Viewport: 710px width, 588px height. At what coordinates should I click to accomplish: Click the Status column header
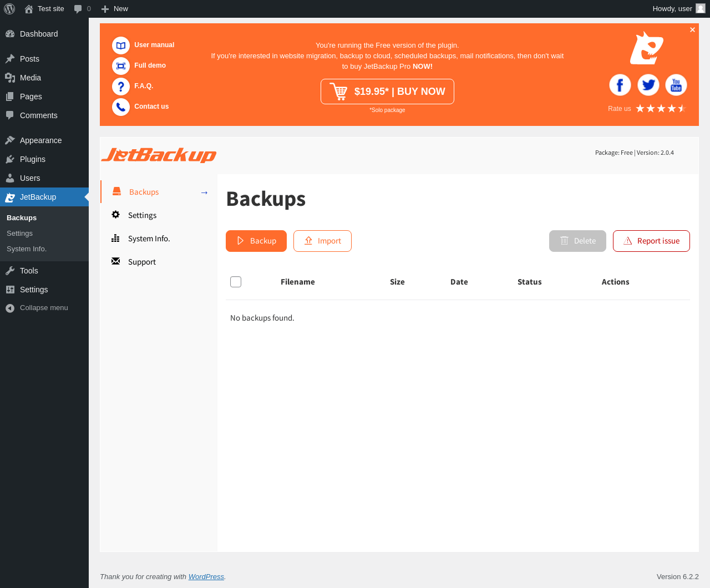tap(530, 282)
